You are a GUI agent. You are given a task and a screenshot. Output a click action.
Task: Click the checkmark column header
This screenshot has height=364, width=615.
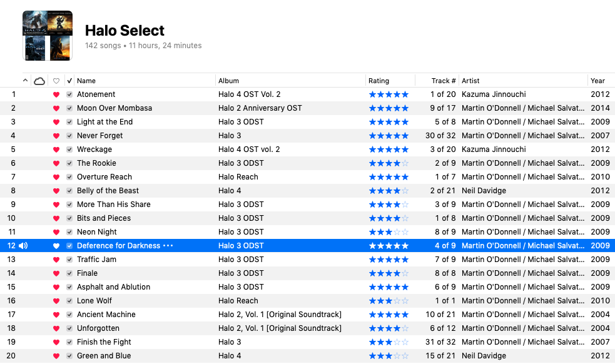(x=69, y=81)
